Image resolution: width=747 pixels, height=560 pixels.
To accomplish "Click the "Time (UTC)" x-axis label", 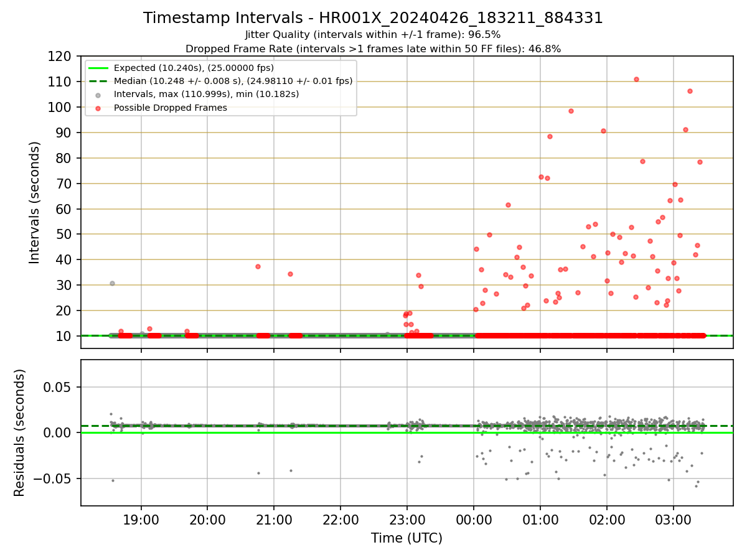I will [406, 538].
